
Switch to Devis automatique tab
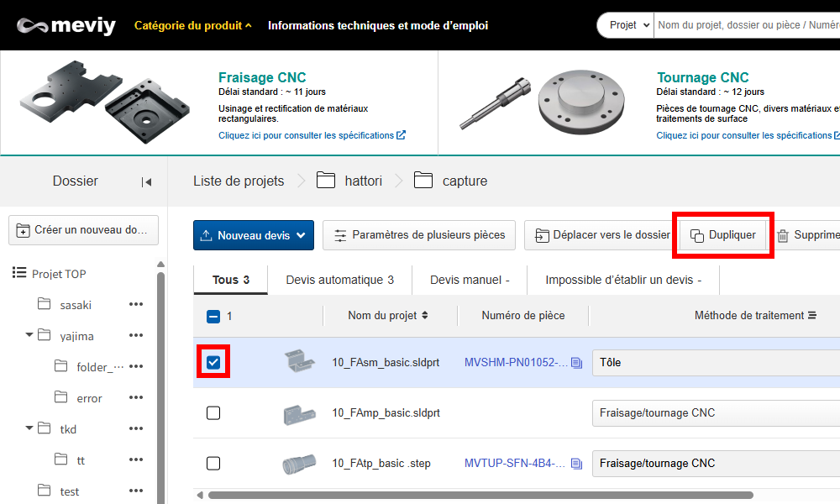click(339, 280)
